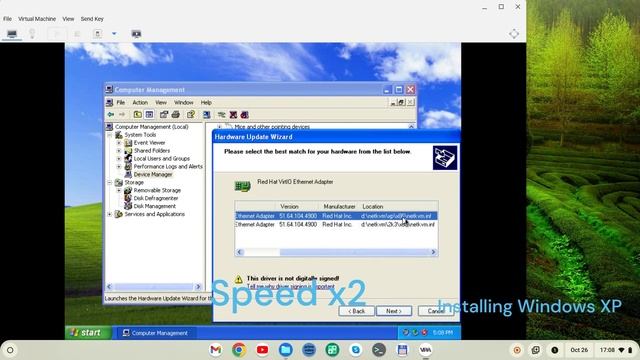Click the Properties toolbar icon

[x=164, y=115]
